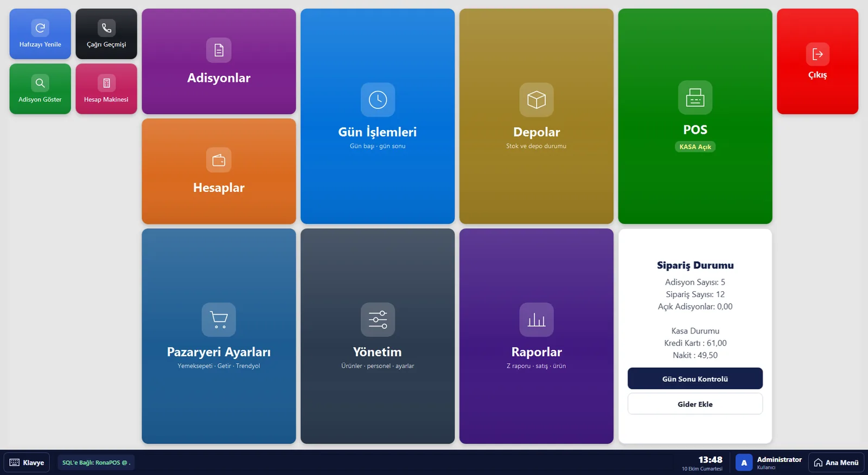Viewport: 868px width, 475px height.
Task: Open Hesaplar tile label
Action: tap(219, 188)
